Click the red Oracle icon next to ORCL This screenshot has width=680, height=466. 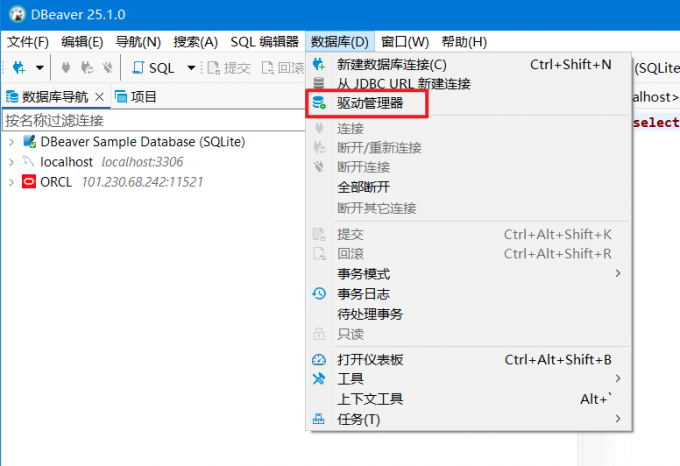[x=29, y=182]
